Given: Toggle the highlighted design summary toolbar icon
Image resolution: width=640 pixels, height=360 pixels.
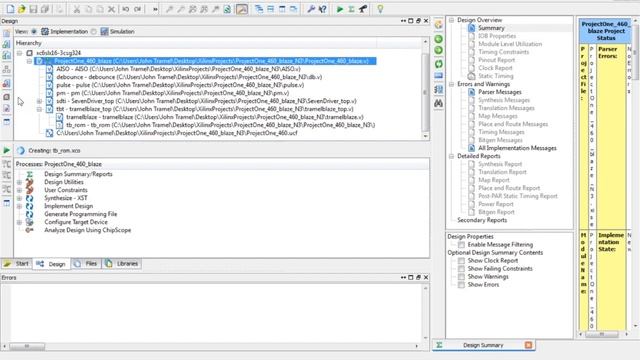Looking at the screenshot, I should 242,9.
